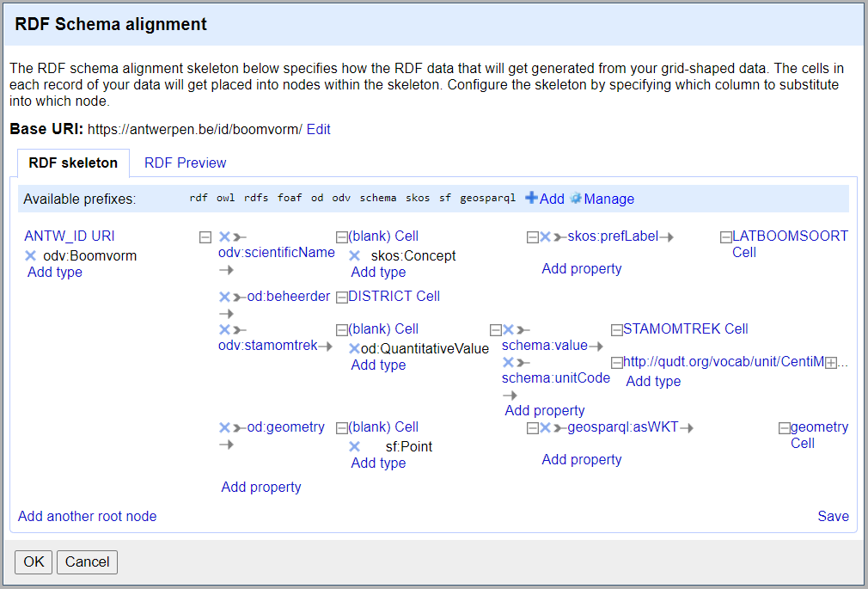The height and width of the screenshot is (589, 868).
Task: Remove the geosparql:asWKT property via X icon
Action: click(x=545, y=427)
